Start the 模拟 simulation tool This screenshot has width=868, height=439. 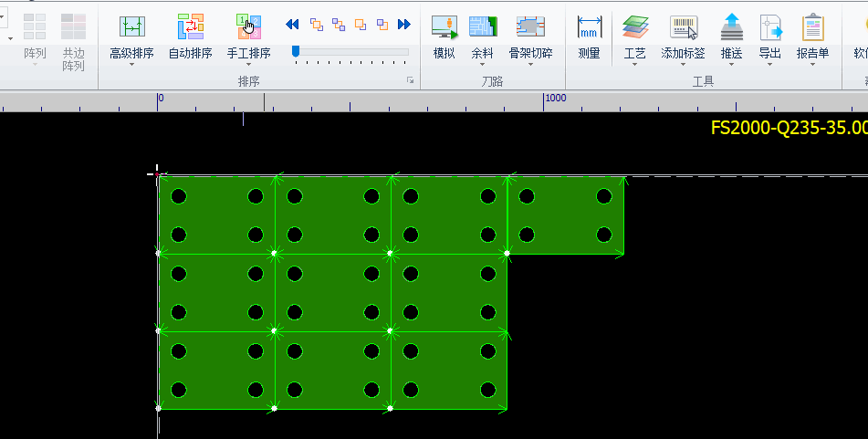click(x=444, y=27)
